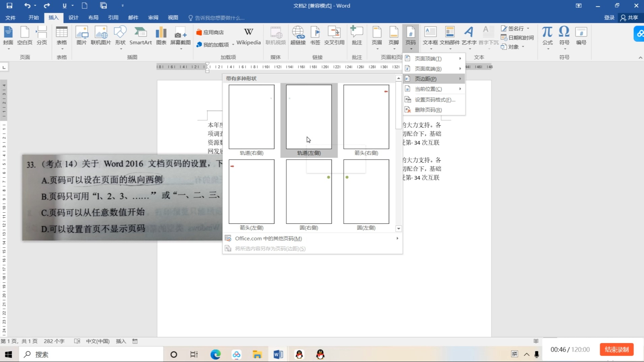This screenshot has height=362, width=644.
Task: Choose Format Page Numbers (设置页码格式)
Action: point(434,99)
